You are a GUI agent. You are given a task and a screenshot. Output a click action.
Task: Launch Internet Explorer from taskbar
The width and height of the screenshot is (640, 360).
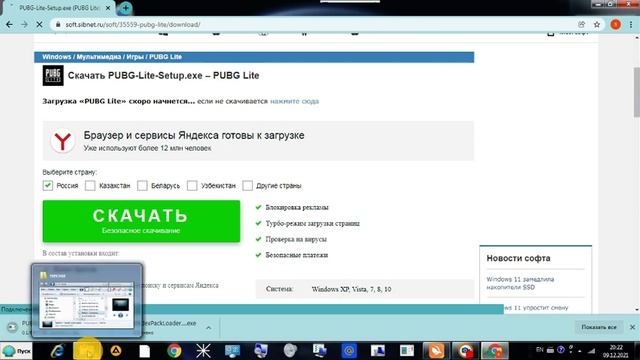click(x=57, y=351)
